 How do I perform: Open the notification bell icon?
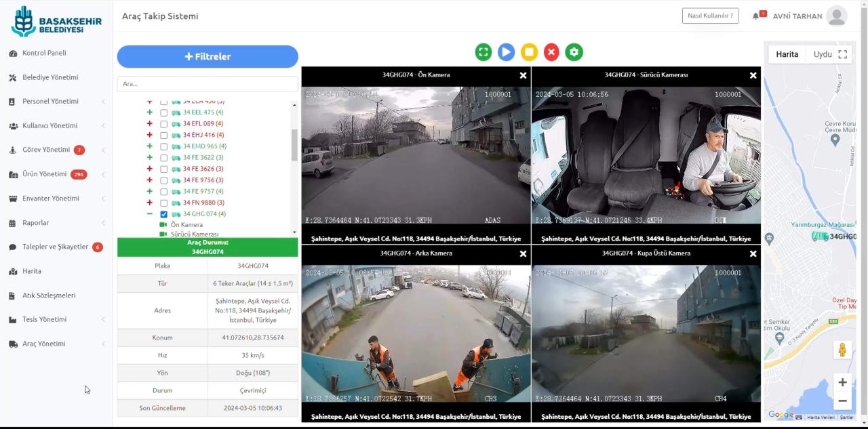click(755, 16)
